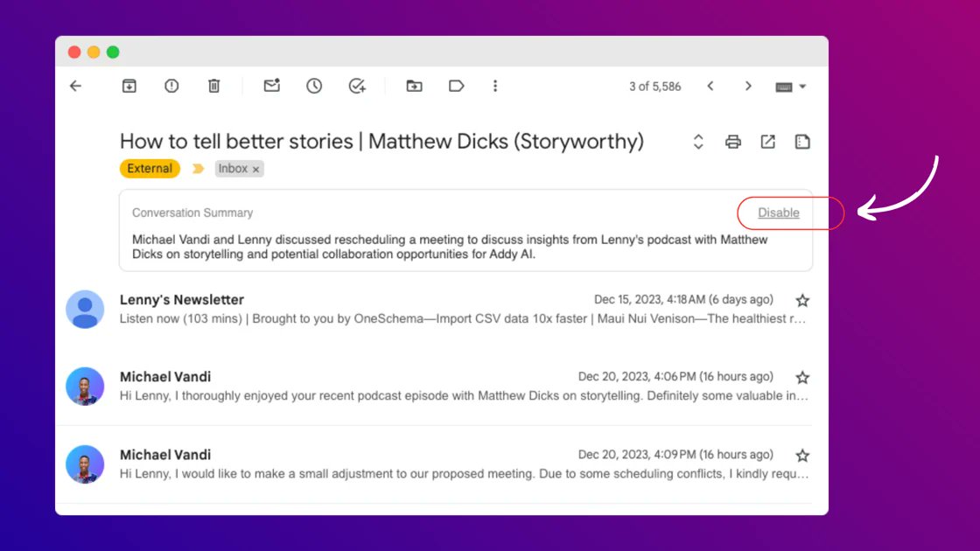Click the green fullscreen window button
The image size is (980, 551).
point(113,52)
